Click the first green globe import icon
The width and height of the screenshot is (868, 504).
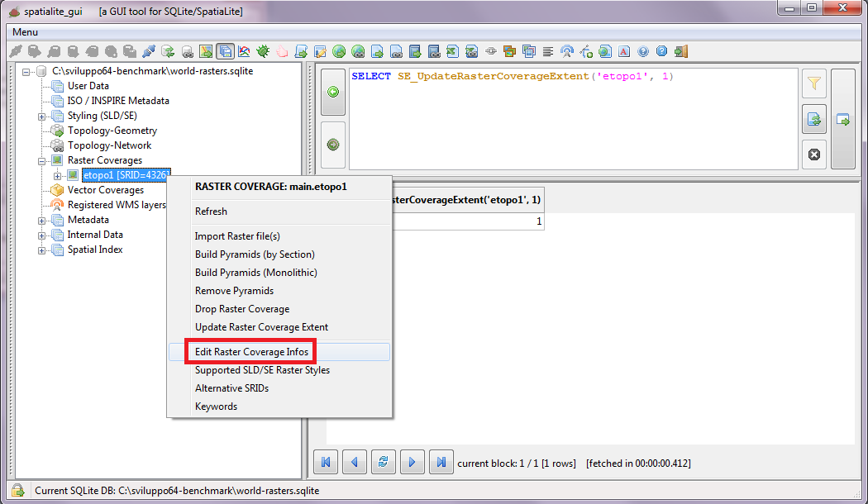pos(339,51)
